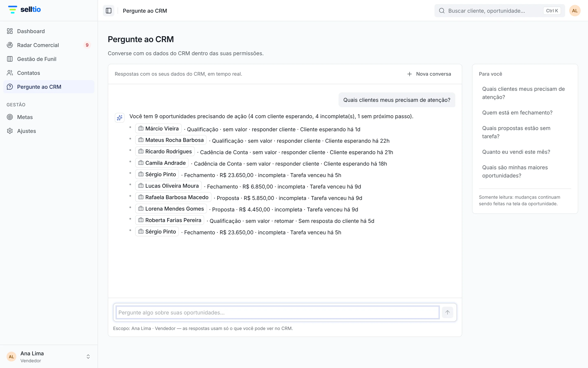Click the briefcase icon beside Roberta Farias Pereira
588x368 pixels.
click(x=141, y=220)
